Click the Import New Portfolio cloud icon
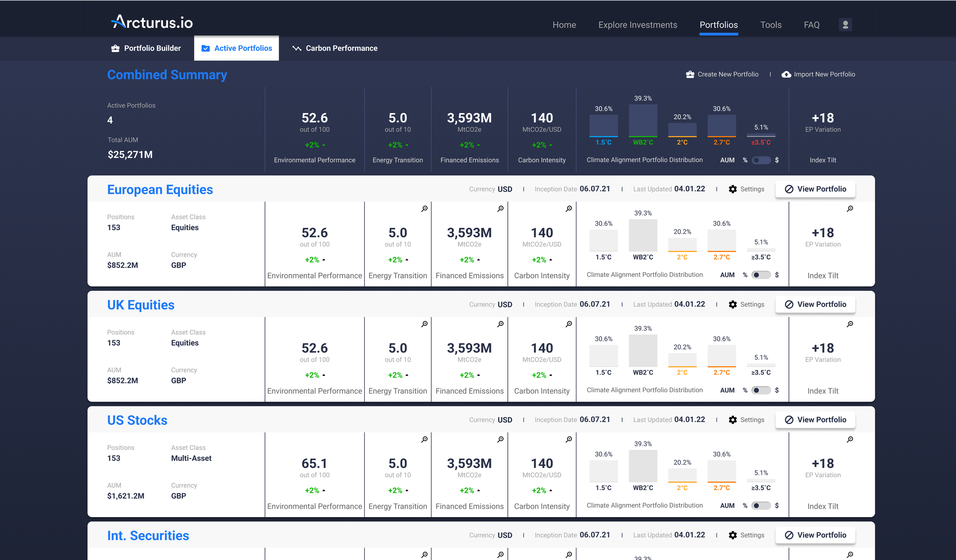 (786, 75)
